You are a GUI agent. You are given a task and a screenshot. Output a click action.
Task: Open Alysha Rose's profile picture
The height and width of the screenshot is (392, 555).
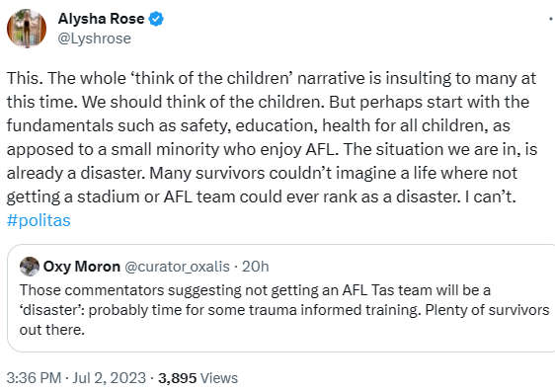[27, 29]
